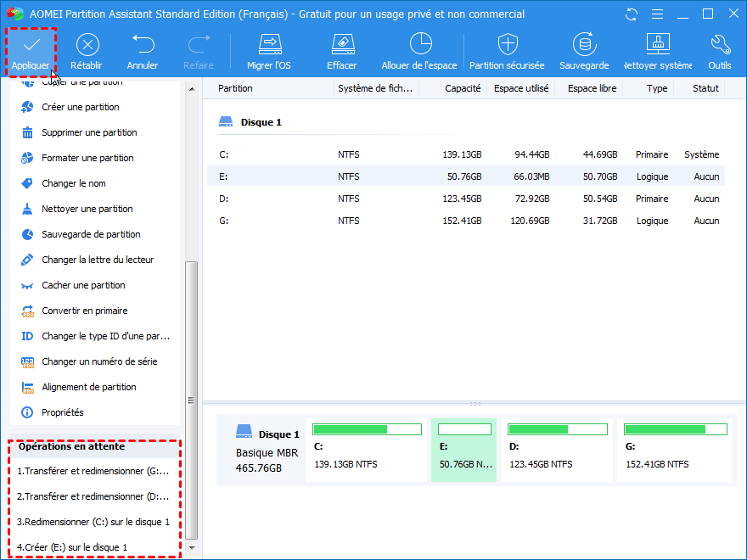Click the C: 139.13GB NTFS disk block
747x560 pixels.
click(x=367, y=450)
